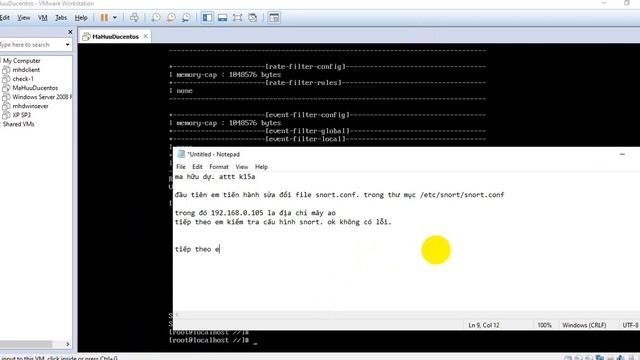640x360 pixels.
Task: Click the '/etc/snort/snort.conf' text in Notepad
Action: (462, 195)
